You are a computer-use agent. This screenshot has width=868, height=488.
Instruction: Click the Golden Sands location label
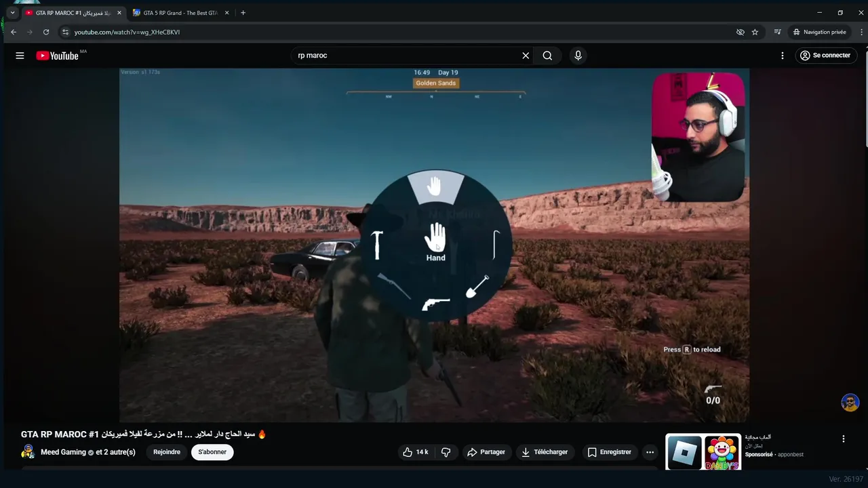coord(436,83)
